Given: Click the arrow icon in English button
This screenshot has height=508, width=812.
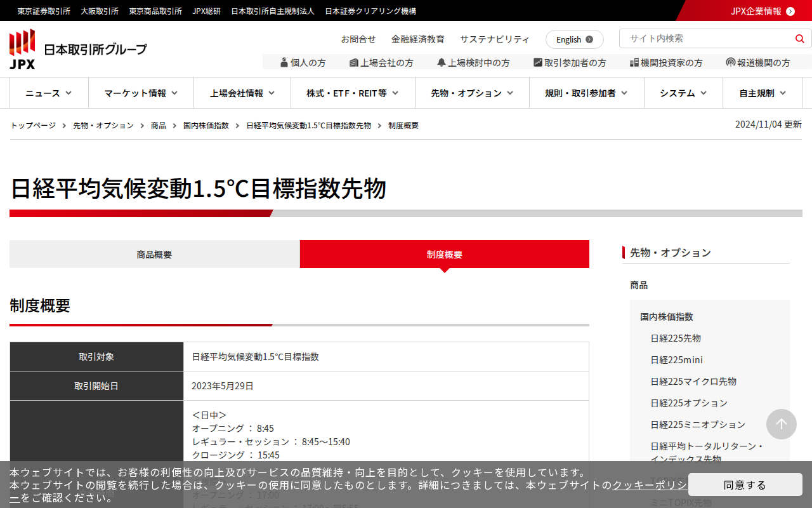Looking at the screenshot, I should 589,39.
